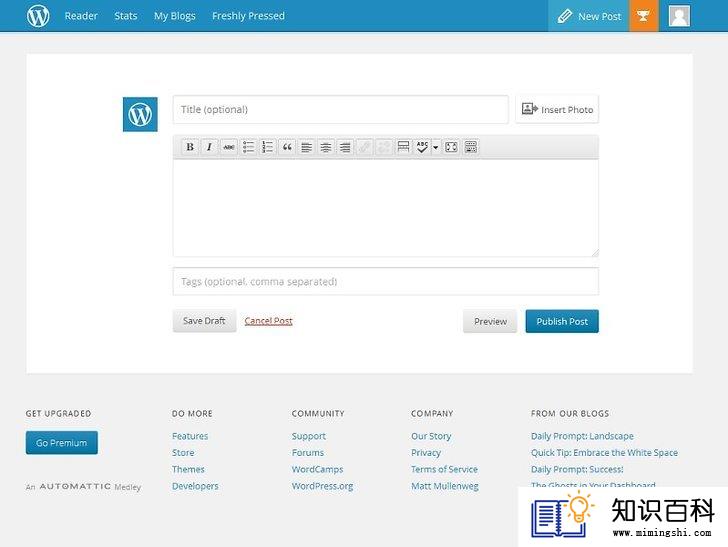Open the user avatar menu
728x547 pixels.
679,16
